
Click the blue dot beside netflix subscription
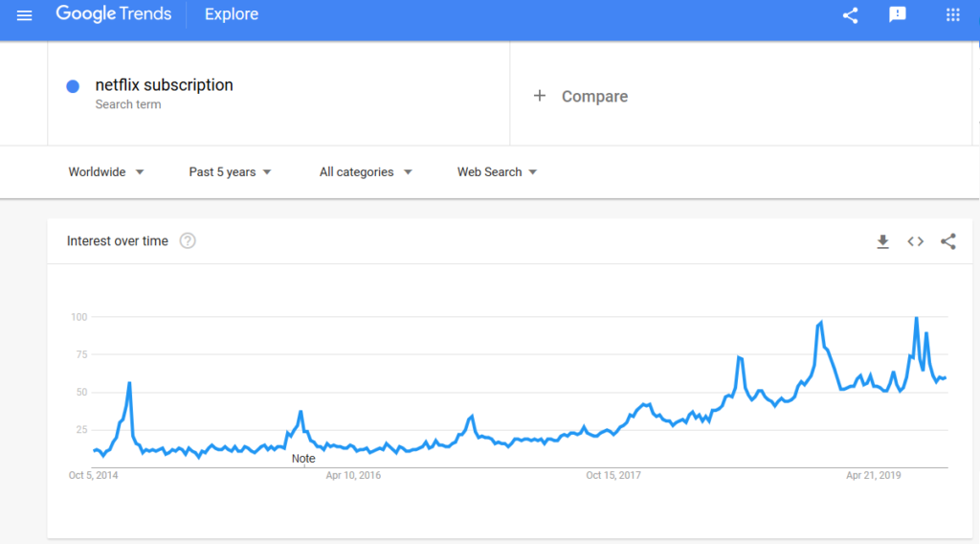pos(72,86)
